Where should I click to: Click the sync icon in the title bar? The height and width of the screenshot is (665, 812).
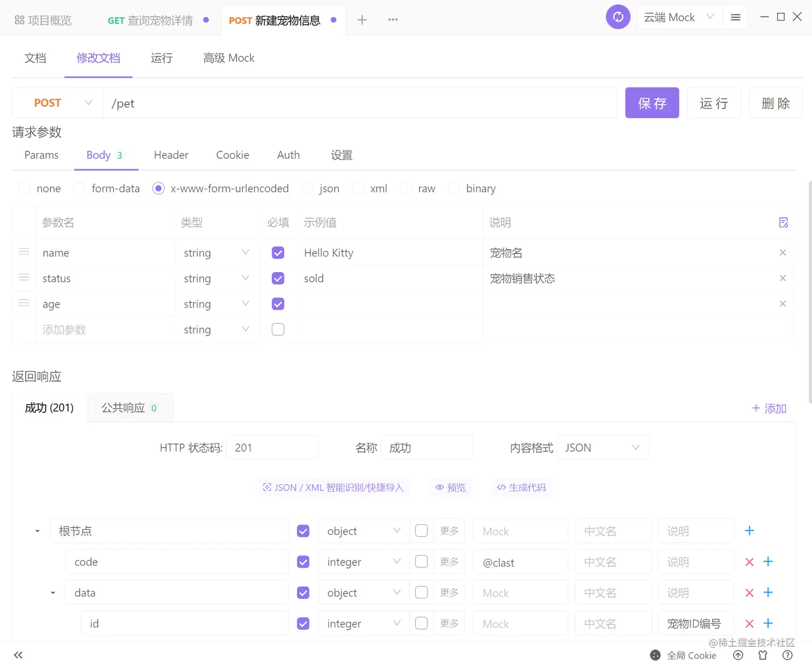pos(618,17)
